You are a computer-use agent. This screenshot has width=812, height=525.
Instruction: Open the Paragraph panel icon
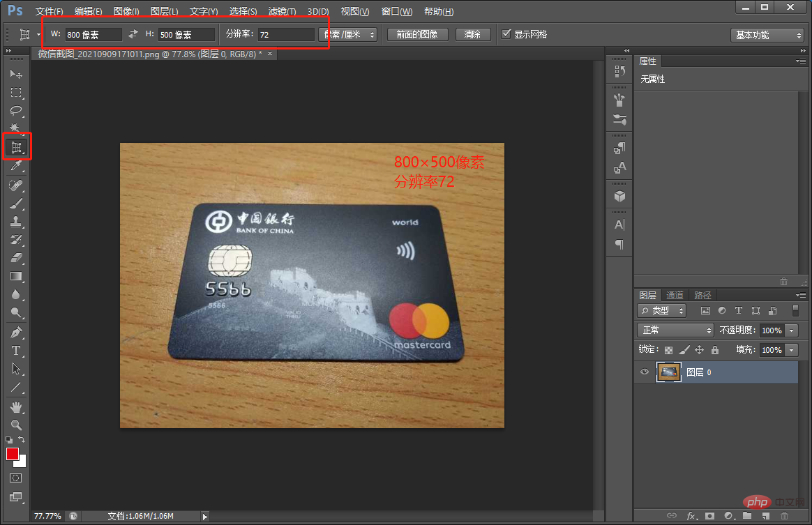tap(619, 244)
